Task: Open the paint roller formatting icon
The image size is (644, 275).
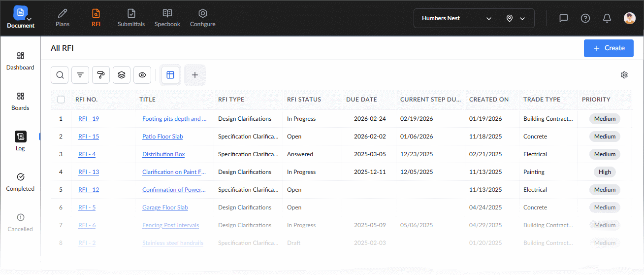Action: (101, 75)
